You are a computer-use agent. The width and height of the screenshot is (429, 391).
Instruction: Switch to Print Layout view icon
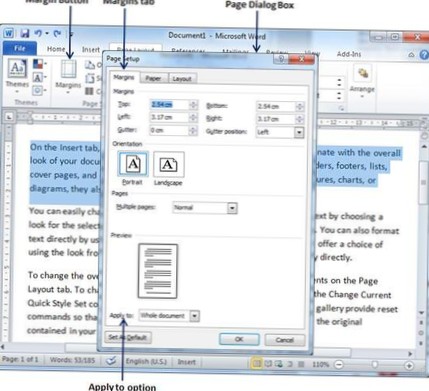(256, 364)
